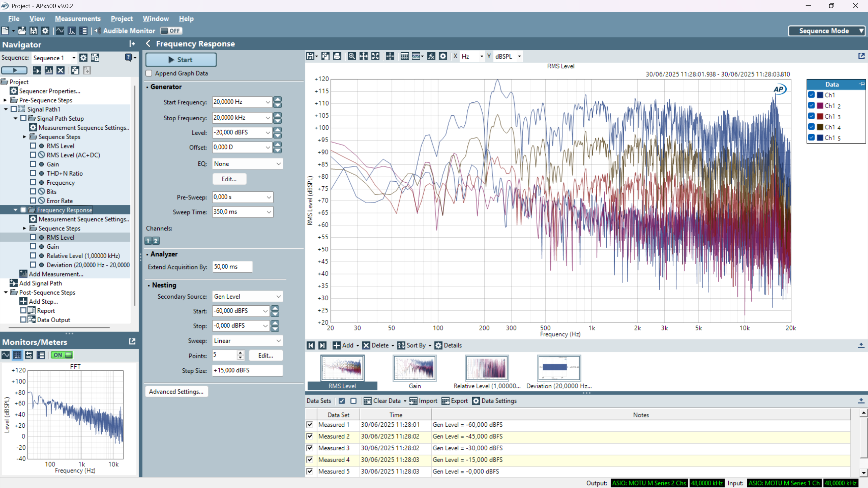This screenshot has height=488, width=868.
Task: Toggle Audible Monitor switch
Action: coord(171,31)
